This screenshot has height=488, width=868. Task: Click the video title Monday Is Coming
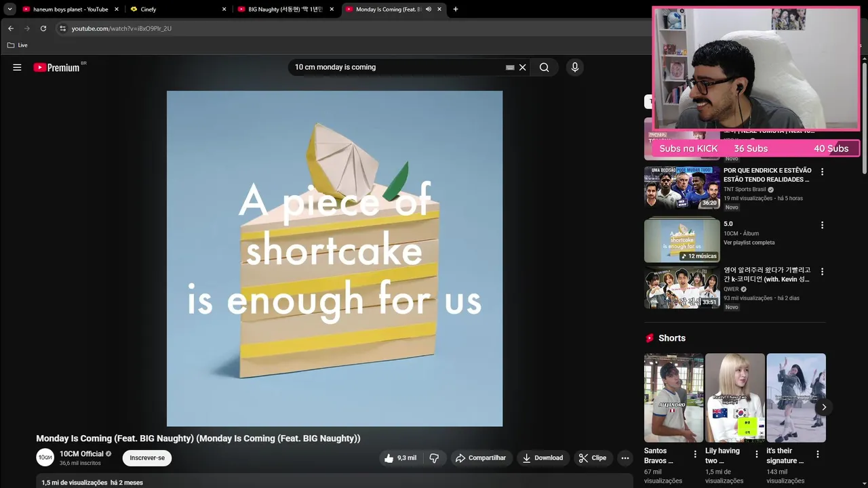(x=198, y=439)
